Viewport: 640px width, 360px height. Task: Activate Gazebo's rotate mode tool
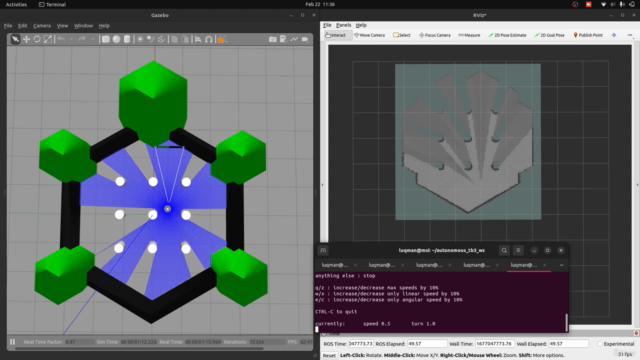[37, 39]
